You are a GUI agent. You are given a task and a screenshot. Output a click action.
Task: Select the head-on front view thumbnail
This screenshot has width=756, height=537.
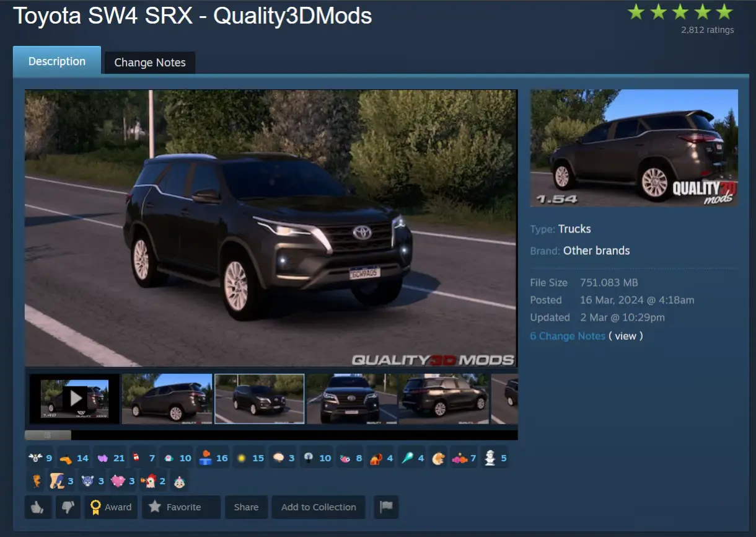351,399
